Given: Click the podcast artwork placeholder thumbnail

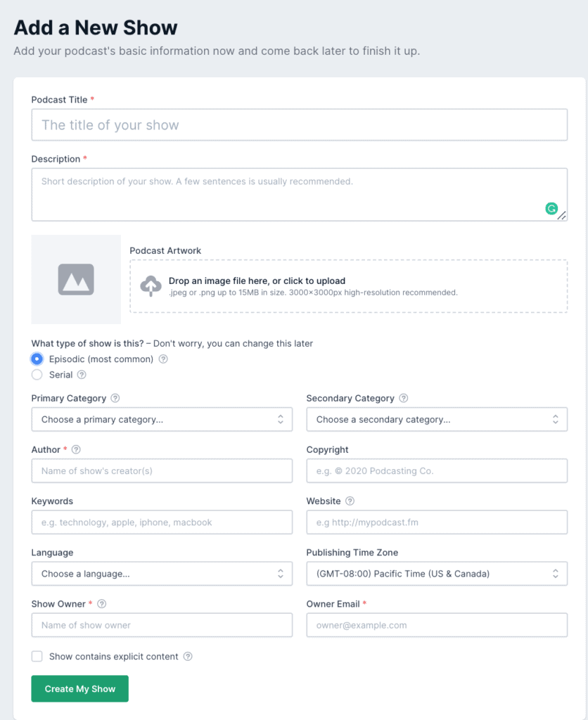Looking at the screenshot, I should 76,280.
